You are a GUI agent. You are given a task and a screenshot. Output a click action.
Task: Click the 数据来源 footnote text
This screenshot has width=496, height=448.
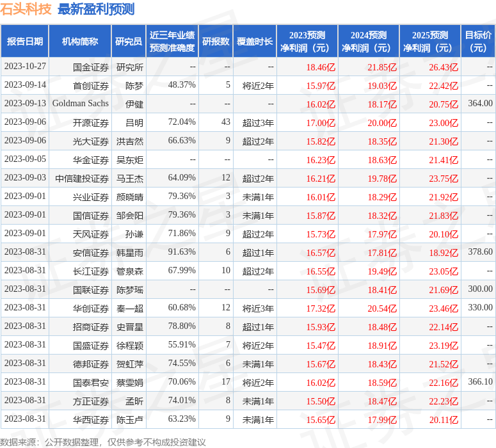click(103, 442)
